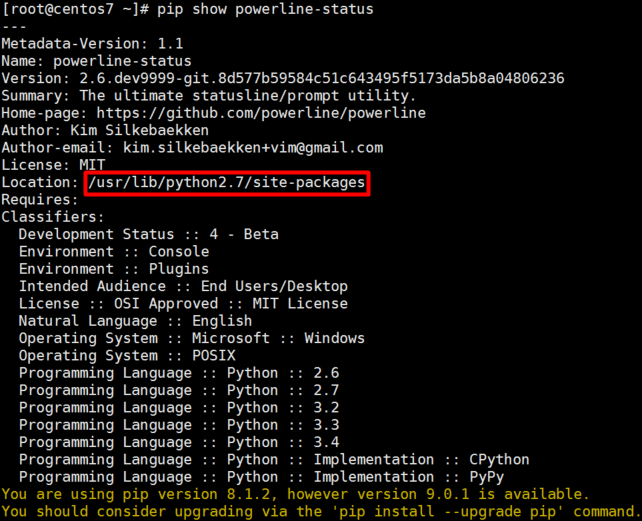
Task: Click the 'Name: powerline-status' line
Action: point(96,61)
